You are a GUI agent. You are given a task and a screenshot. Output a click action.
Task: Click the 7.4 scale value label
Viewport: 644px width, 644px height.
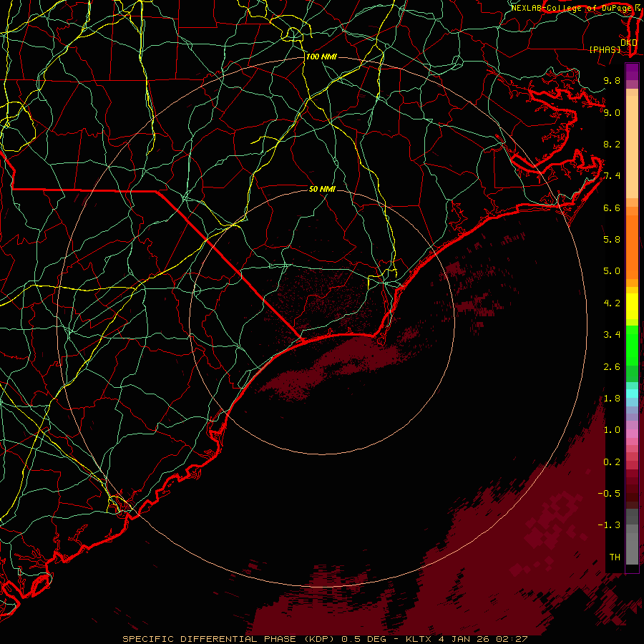(x=612, y=176)
